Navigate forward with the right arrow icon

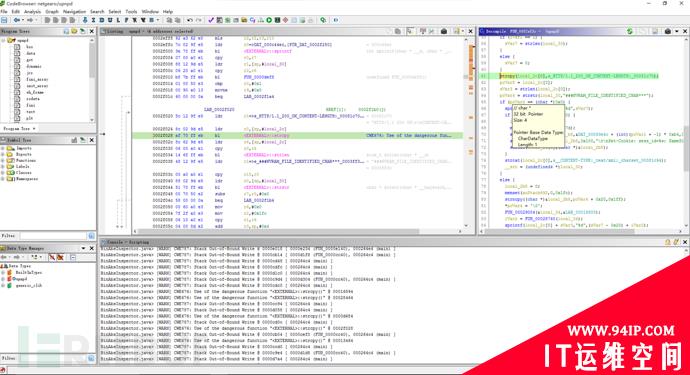(29, 20)
